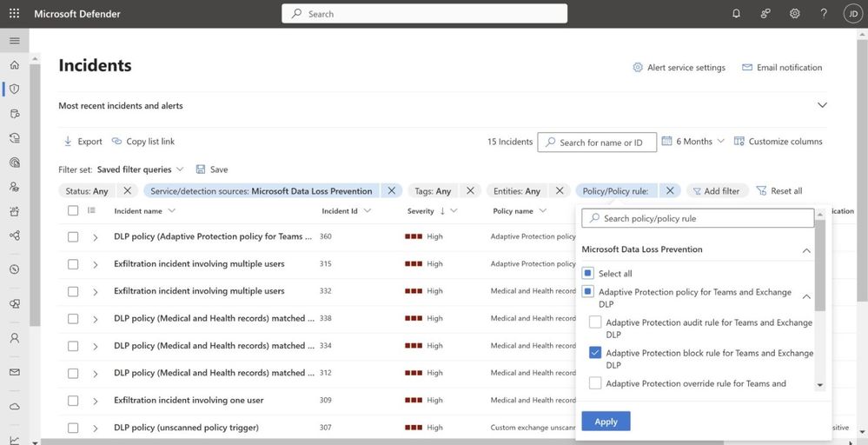Click the Apply button
This screenshot has height=445, width=868.
(606, 422)
